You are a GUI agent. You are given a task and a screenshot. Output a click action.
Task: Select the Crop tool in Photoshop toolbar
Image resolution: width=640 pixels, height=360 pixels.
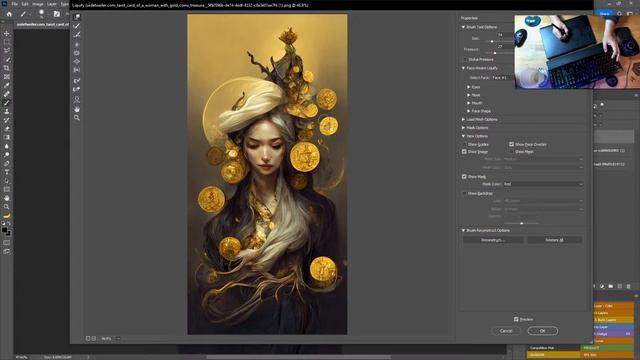coord(7,68)
